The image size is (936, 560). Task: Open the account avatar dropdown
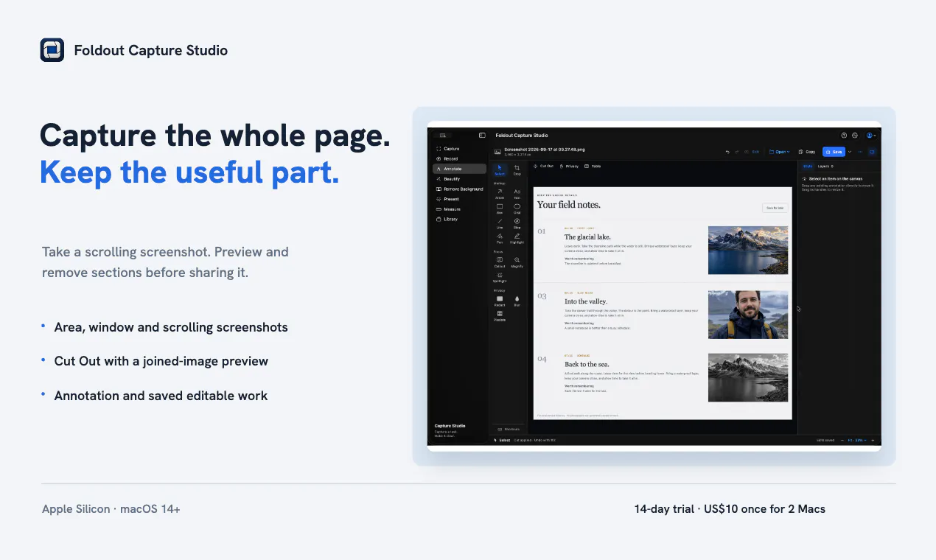[871, 136]
